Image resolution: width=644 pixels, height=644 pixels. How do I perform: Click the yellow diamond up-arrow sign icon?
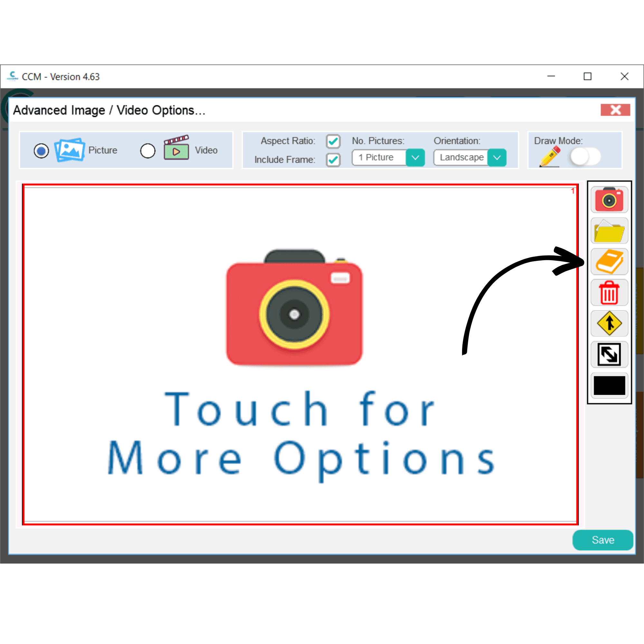pyautogui.click(x=609, y=323)
